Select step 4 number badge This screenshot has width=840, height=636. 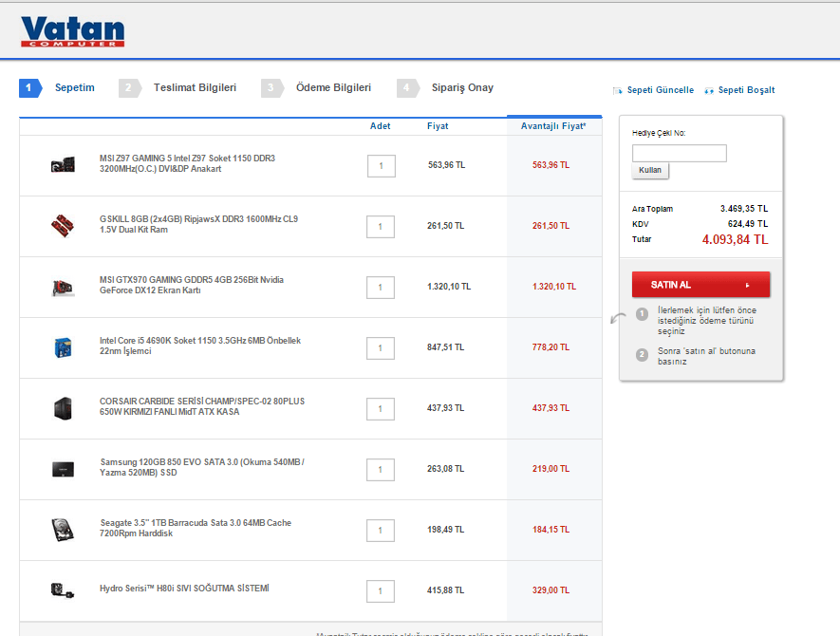(x=408, y=88)
